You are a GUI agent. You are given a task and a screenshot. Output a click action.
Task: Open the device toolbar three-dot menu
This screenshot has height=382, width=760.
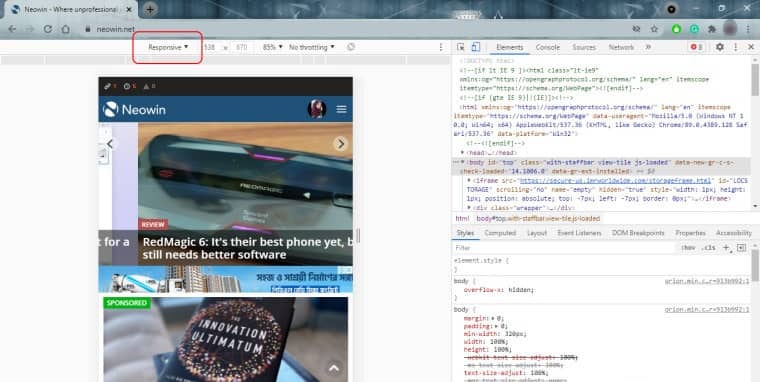(441, 47)
